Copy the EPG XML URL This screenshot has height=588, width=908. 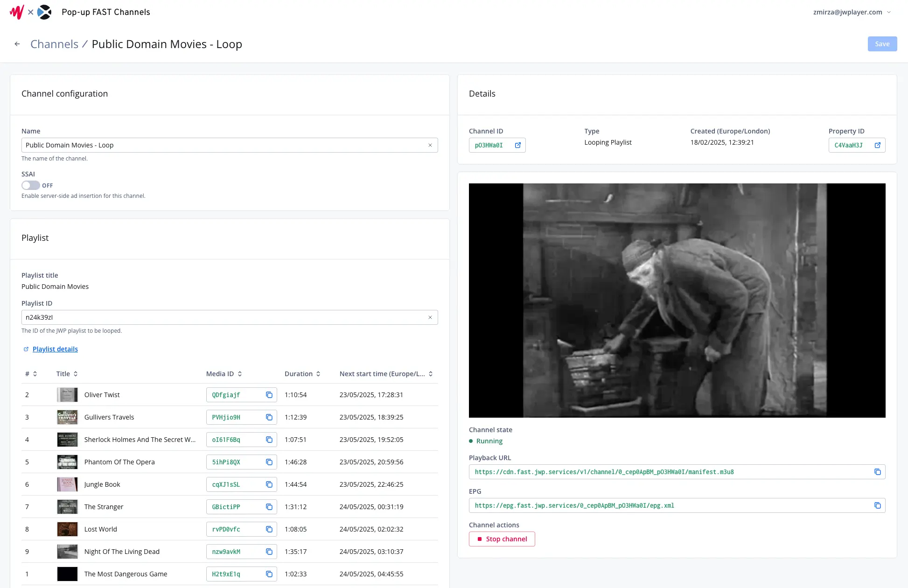tap(878, 505)
